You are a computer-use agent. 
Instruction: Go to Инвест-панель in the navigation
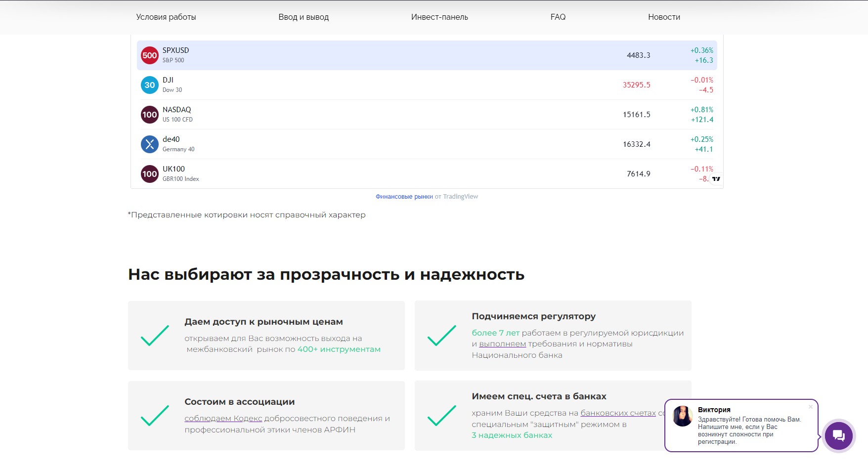click(x=439, y=17)
